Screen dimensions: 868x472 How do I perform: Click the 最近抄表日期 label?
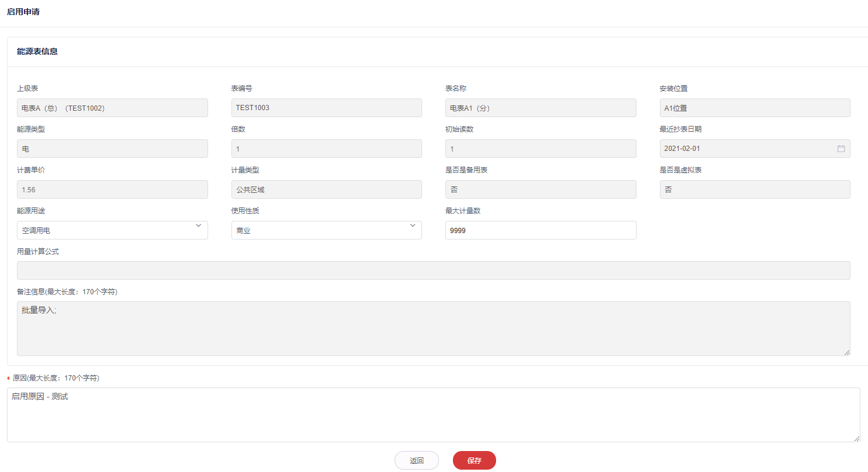681,129
